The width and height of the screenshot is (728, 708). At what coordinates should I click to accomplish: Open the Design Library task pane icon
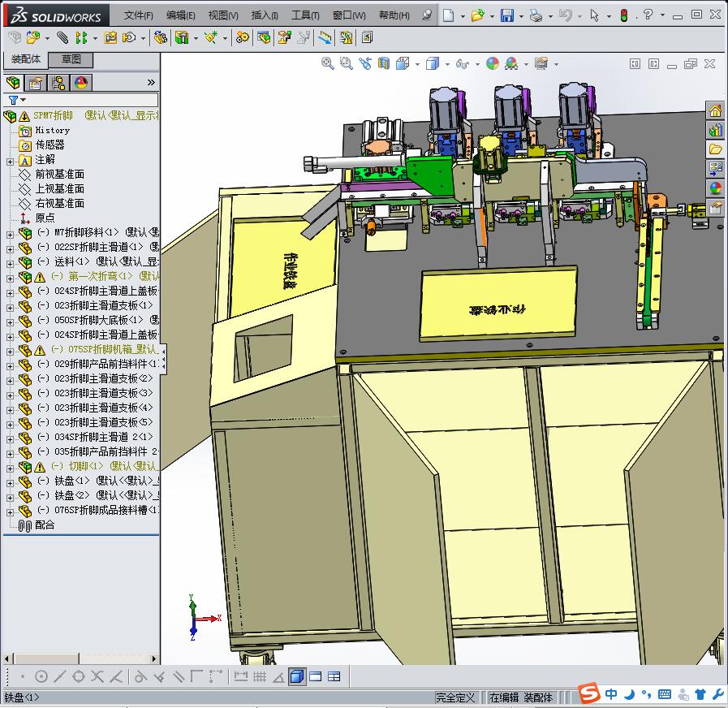pyautogui.click(x=716, y=130)
